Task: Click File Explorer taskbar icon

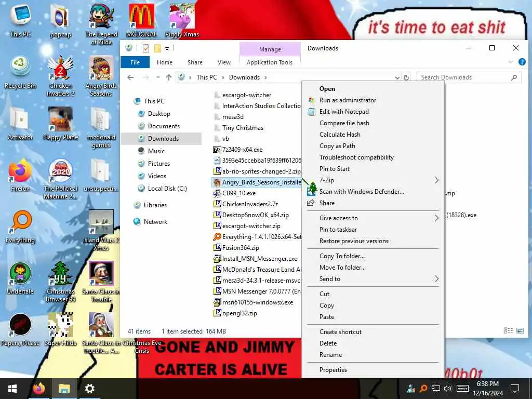Action: click(x=64, y=389)
